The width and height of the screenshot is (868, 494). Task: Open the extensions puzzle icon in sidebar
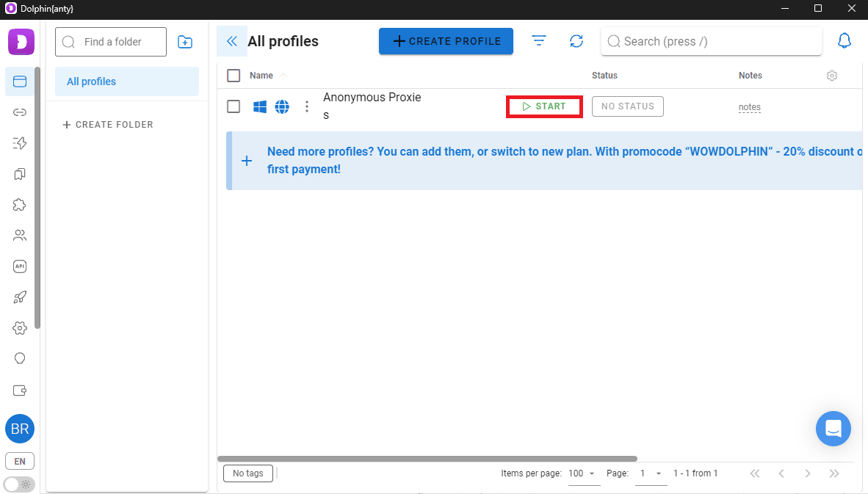click(x=20, y=205)
